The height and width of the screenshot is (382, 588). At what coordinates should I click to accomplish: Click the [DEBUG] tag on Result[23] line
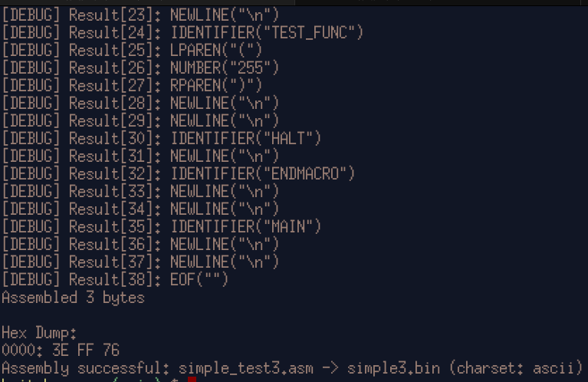point(32,15)
